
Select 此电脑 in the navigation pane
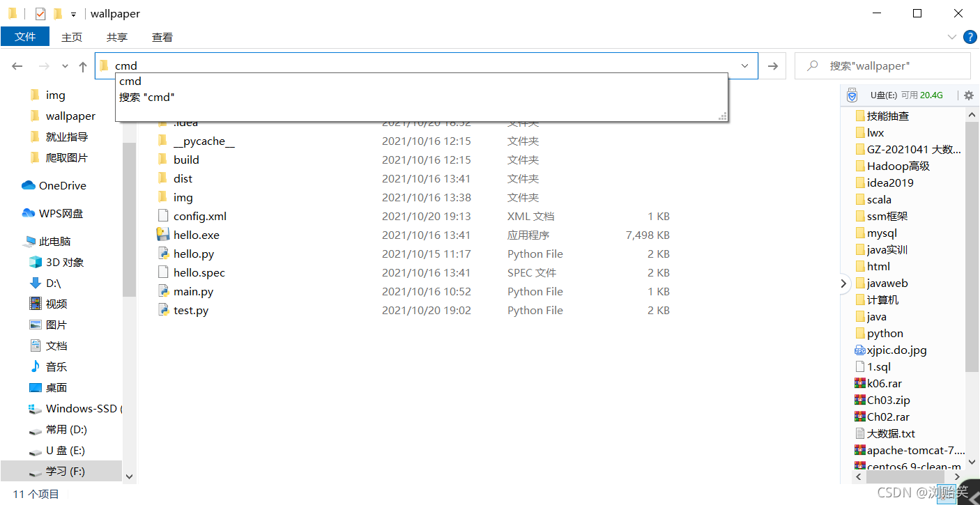pos(55,241)
